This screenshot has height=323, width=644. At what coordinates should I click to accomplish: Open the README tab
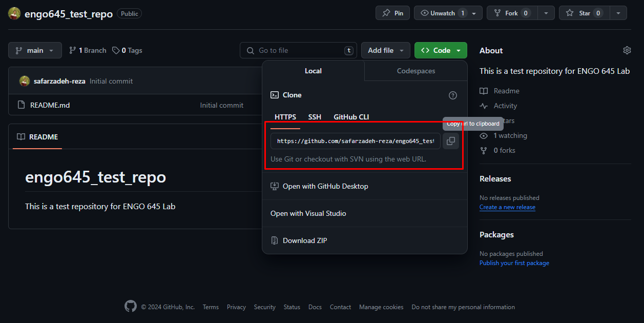click(x=37, y=137)
